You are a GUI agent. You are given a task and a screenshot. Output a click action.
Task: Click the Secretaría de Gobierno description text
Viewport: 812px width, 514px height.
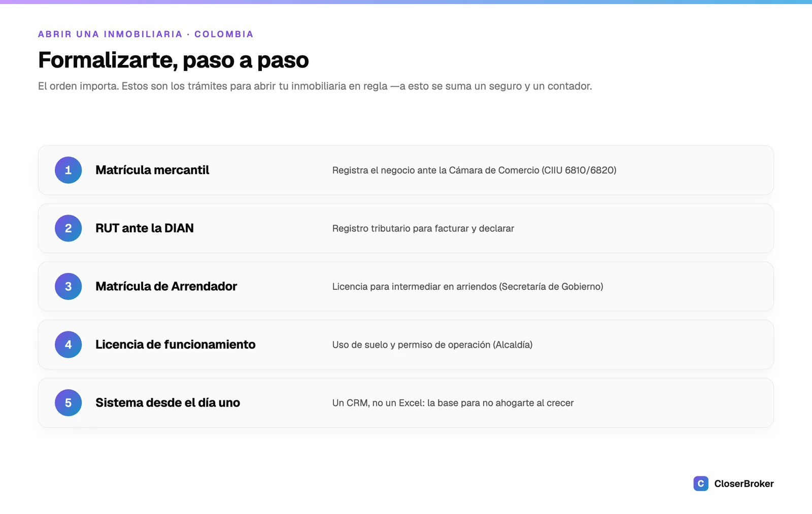click(468, 287)
